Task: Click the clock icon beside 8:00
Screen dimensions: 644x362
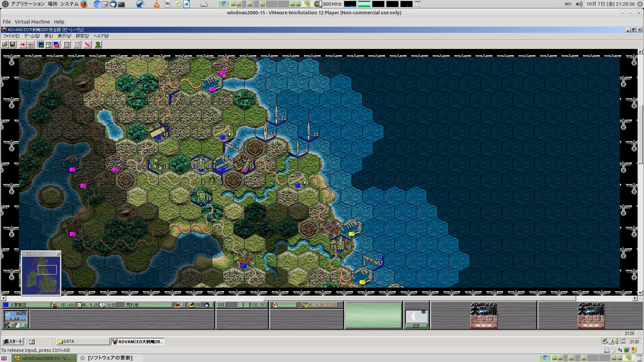Action: (x=103, y=305)
